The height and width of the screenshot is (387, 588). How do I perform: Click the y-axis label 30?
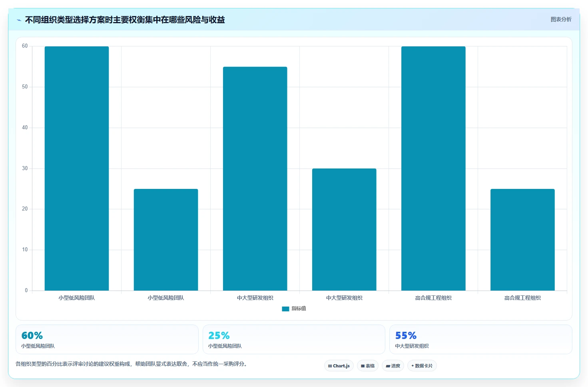(25, 168)
